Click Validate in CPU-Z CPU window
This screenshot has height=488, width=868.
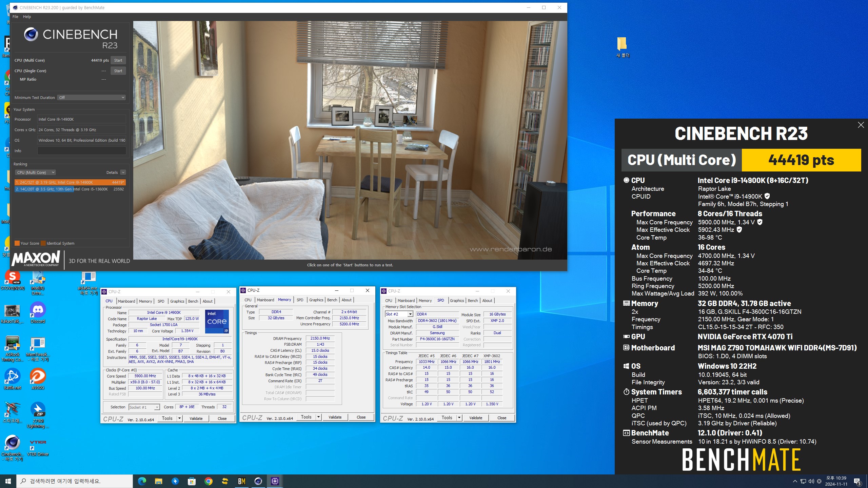pyautogui.click(x=196, y=419)
